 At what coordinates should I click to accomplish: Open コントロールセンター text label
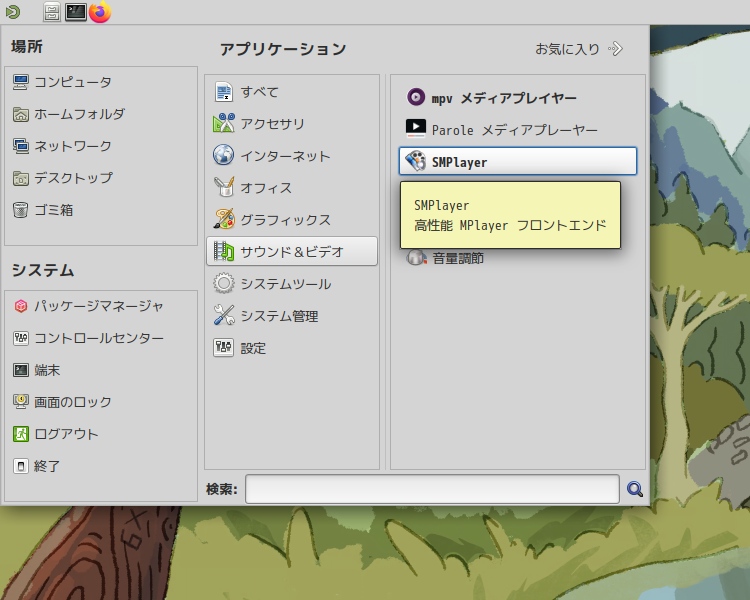pyautogui.click(x=99, y=338)
